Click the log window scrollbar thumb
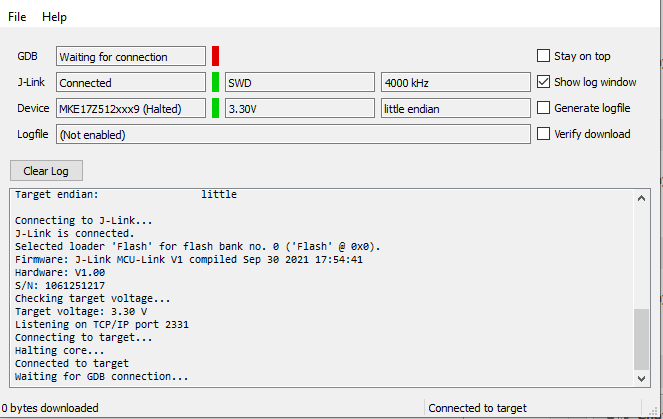Viewport: 663px width, 419px height. tap(641, 338)
